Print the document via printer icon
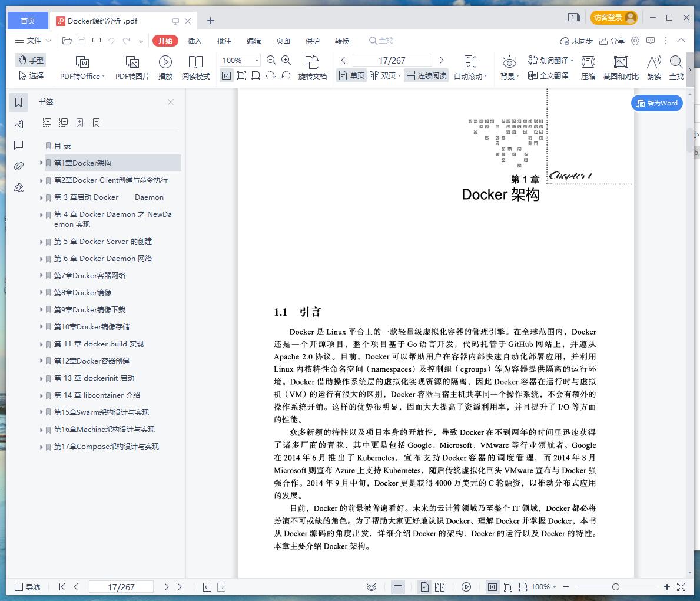 coord(97,41)
